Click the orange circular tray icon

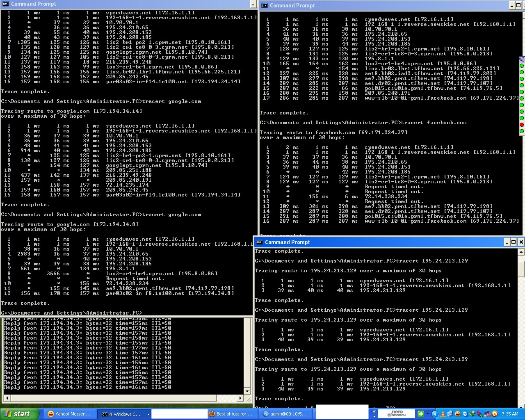(495, 414)
